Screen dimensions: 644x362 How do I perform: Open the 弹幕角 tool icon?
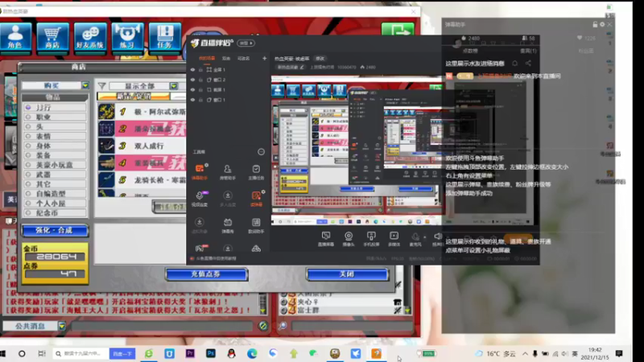(x=228, y=225)
